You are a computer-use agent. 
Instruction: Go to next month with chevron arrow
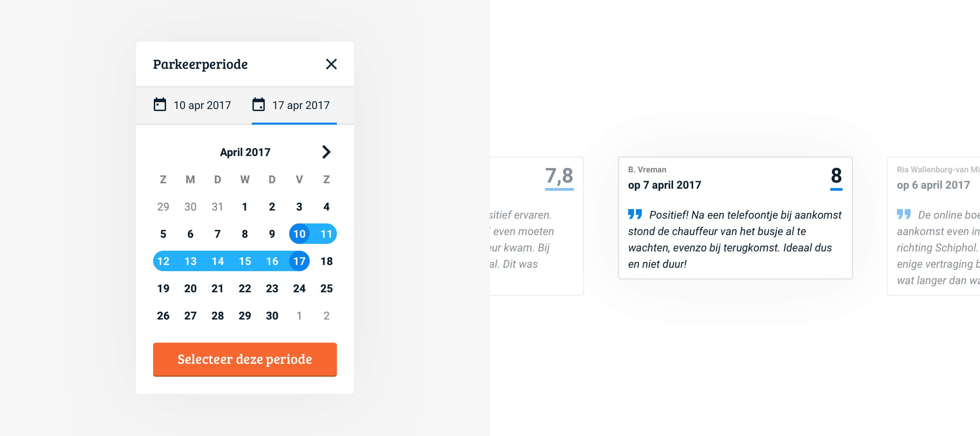(326, 152)
